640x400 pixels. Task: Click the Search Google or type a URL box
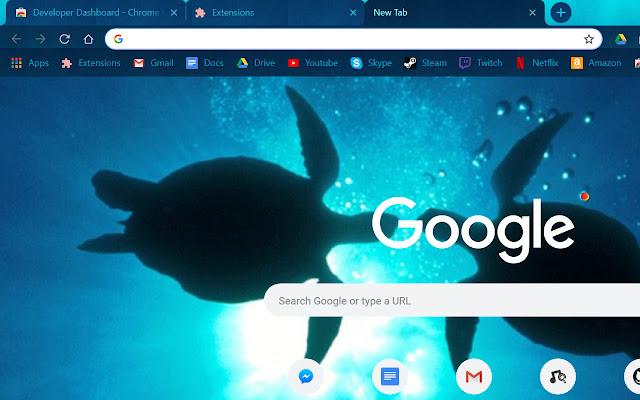tap(452, 301)
